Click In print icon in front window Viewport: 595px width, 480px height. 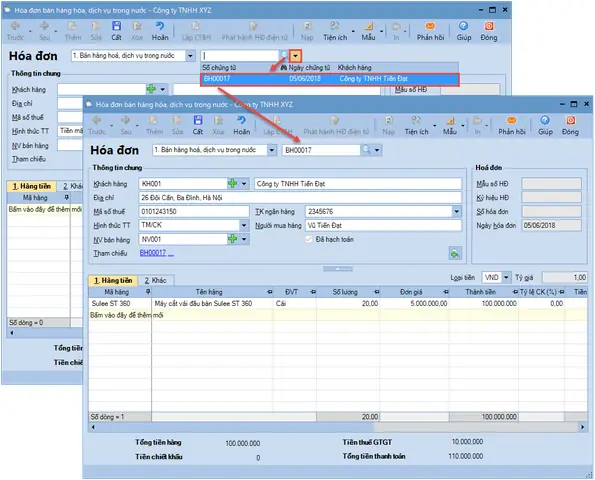(478, 121)
